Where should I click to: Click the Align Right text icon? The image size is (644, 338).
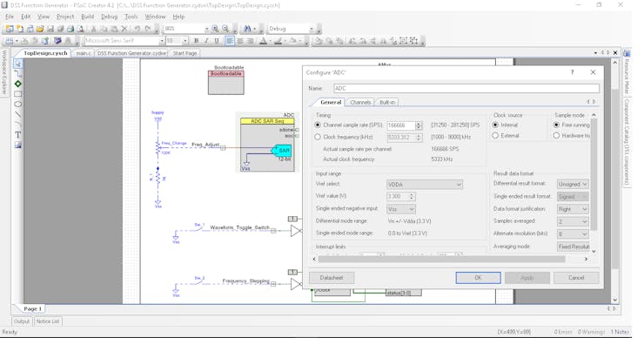(250, 41)
